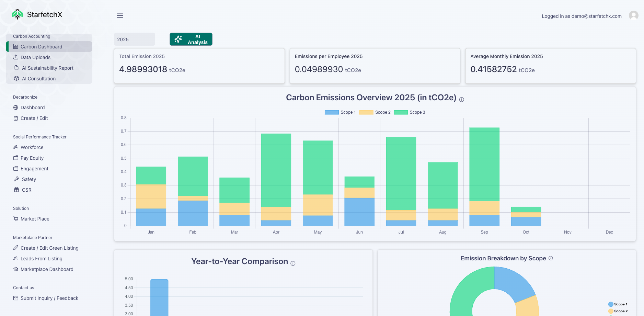Open the hamburger menu at the top

click(x=120, y=15)
